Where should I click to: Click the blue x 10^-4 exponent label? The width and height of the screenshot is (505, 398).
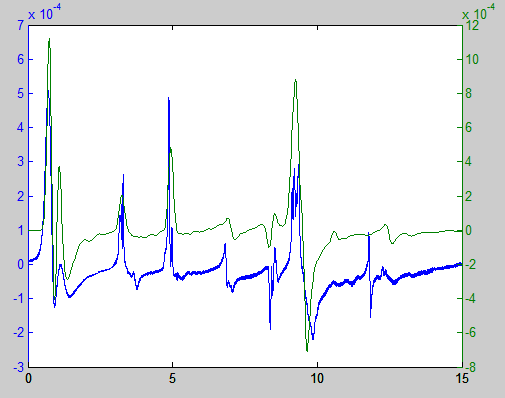click(x=44, y=12)
